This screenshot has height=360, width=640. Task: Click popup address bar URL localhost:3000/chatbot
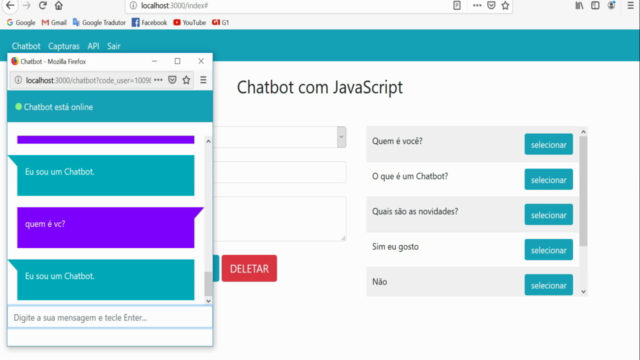(89, 80)
